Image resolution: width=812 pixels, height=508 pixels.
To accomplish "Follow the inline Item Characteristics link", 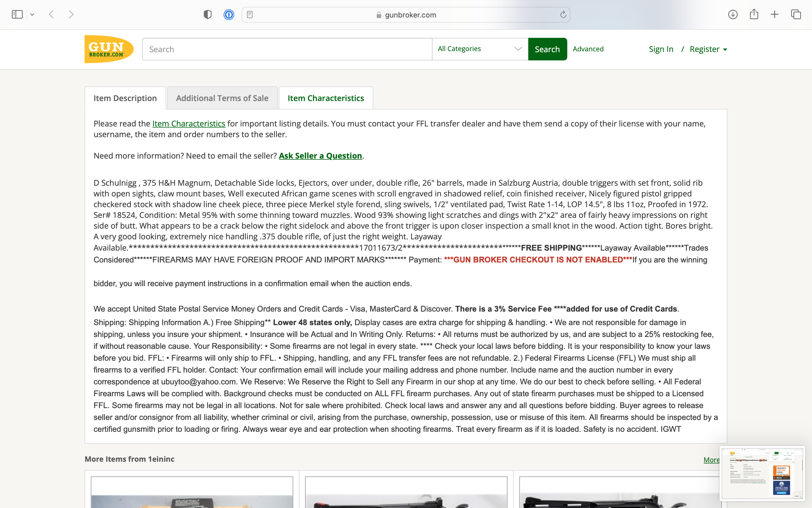I will click(x=189, y=124).
